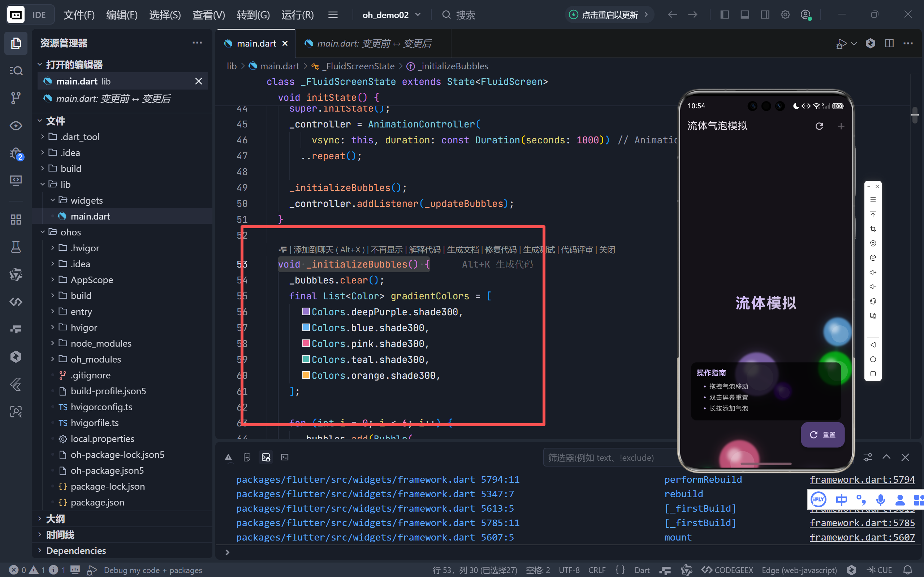Click the refresh icon in phone app bar
The width and height of the screenshot is (924, 577).
819,126
